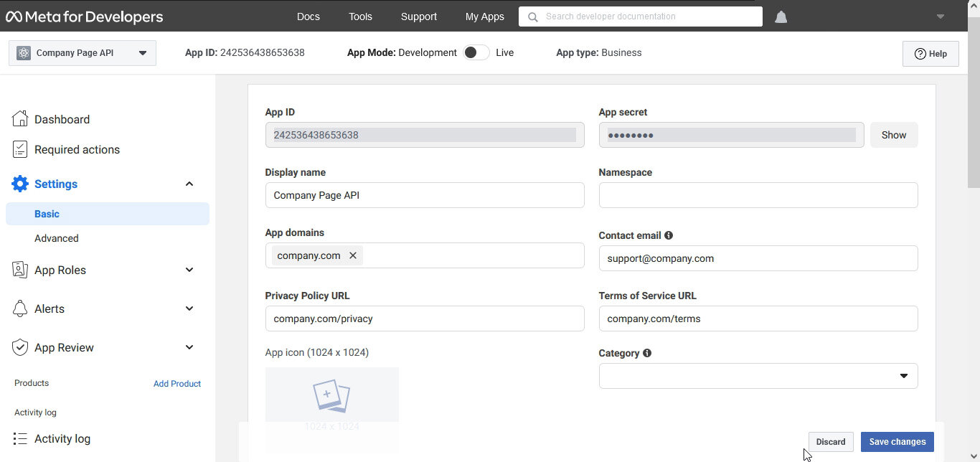Go to My Apps
980x462 pixels.
[x=485, y=16]
